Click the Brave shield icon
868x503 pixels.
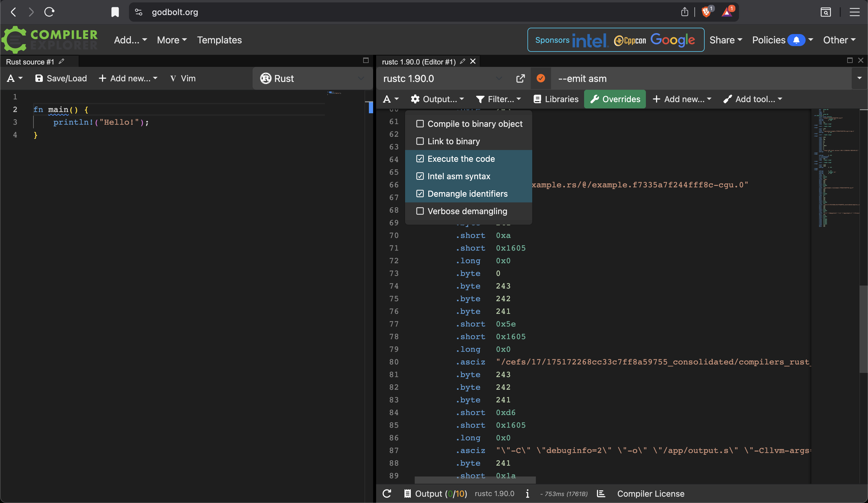tap(706, 12)
